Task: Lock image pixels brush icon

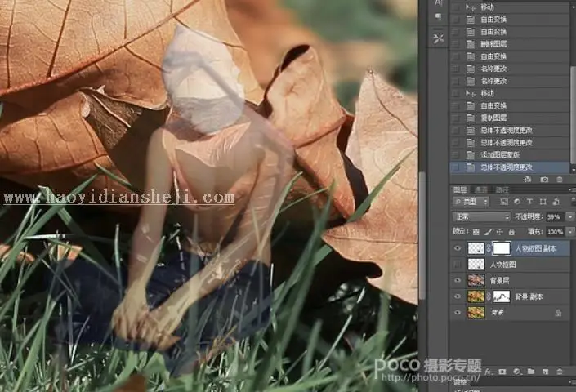Action: pos(488,232)
